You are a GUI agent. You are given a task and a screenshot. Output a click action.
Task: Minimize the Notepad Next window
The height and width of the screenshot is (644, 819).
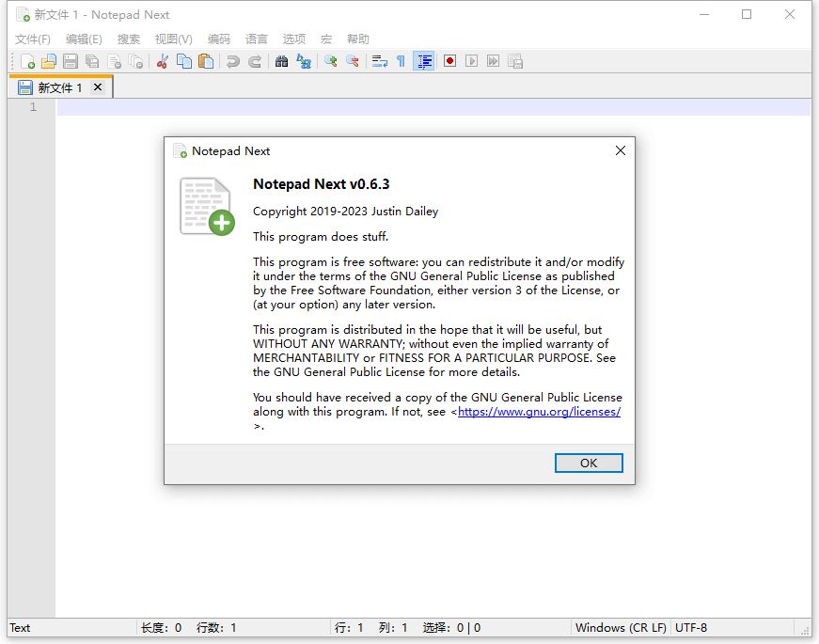(704, 15)
